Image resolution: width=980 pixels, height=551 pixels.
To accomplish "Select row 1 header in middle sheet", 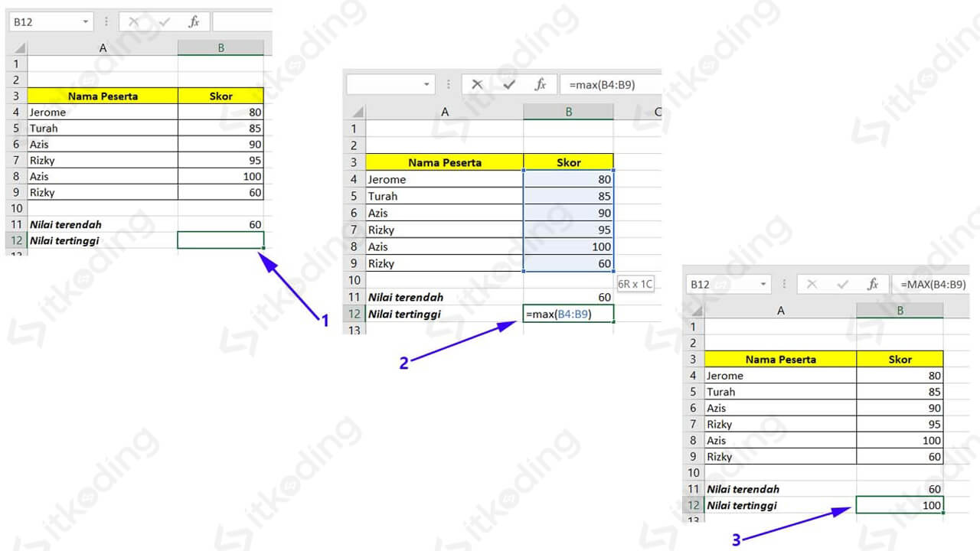I will click(x=354, y=129).
